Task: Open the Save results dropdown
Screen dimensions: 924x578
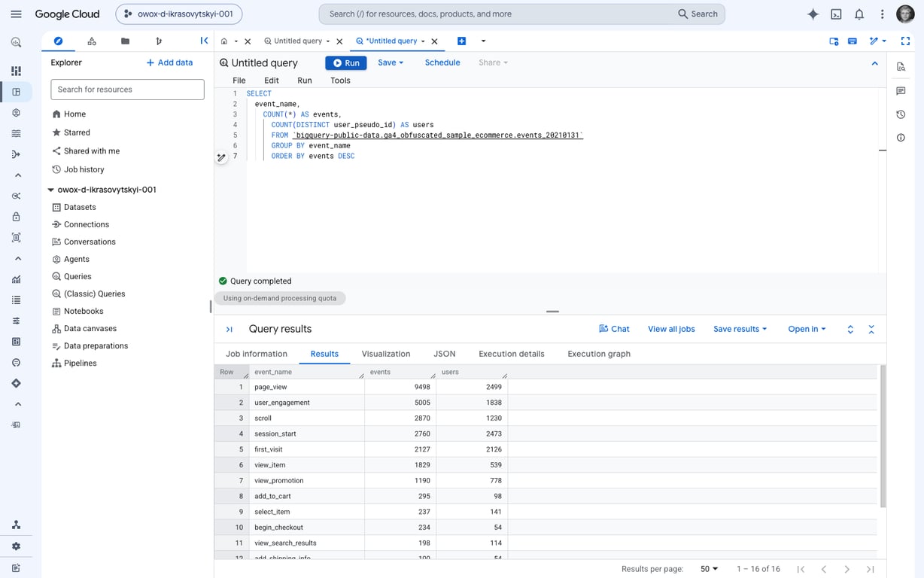Action: coord(740,329)
